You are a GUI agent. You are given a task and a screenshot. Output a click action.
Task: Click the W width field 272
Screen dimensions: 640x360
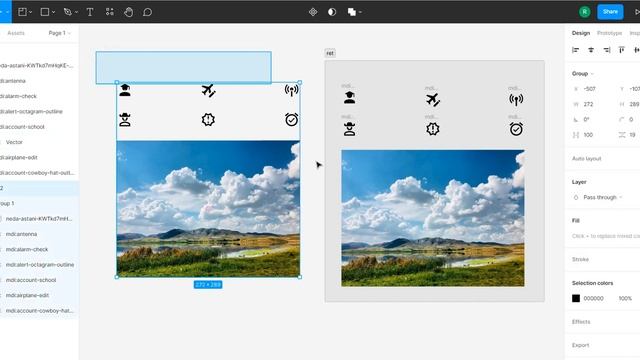(x=588, y=104)
